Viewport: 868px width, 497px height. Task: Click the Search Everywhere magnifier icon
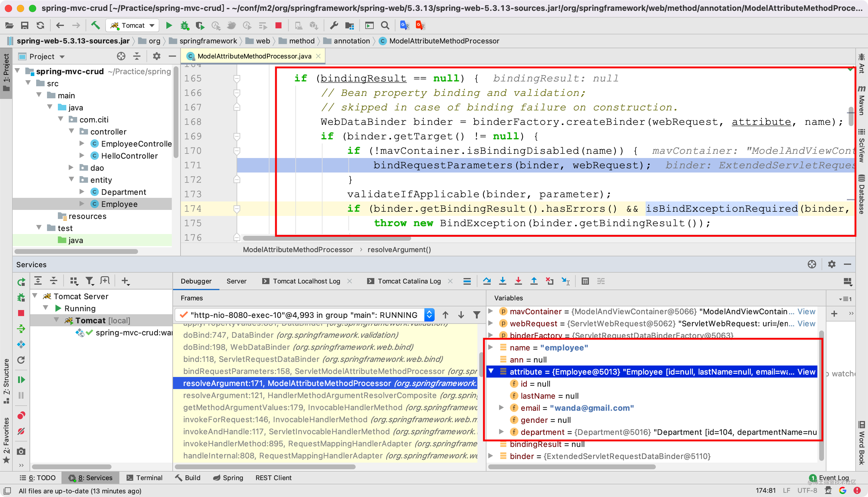385,25
